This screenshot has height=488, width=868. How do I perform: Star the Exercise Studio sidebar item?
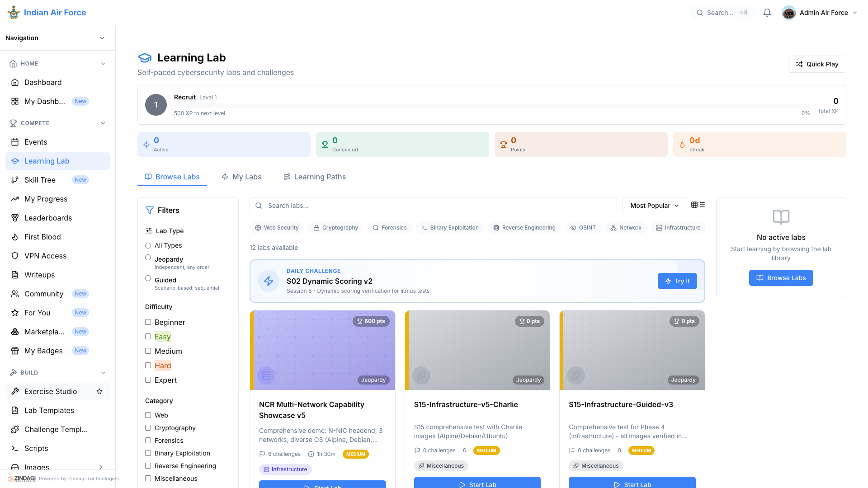point(99,391)
